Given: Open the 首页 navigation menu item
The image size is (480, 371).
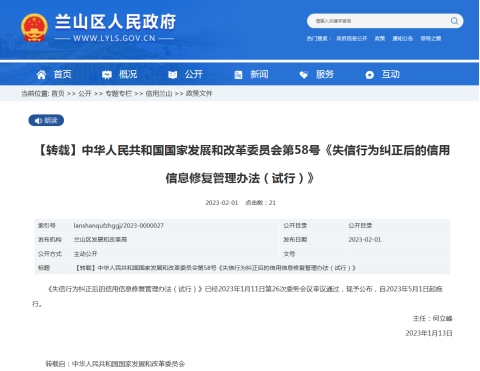Looking at the screenshot, I should (62, 74).
